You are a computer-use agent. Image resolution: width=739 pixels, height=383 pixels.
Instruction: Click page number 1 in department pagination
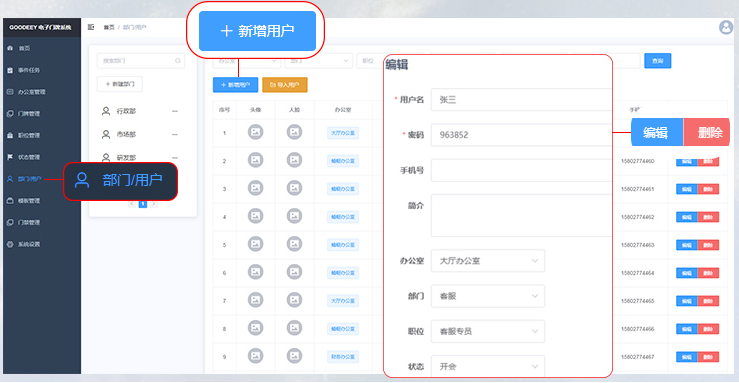(x=143, y=204)
